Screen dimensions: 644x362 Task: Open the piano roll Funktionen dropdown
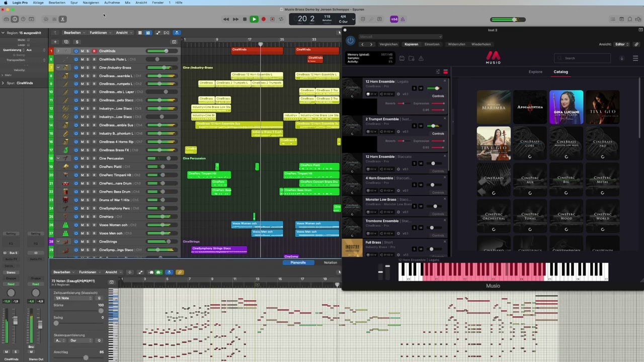(x=89, y=272)
